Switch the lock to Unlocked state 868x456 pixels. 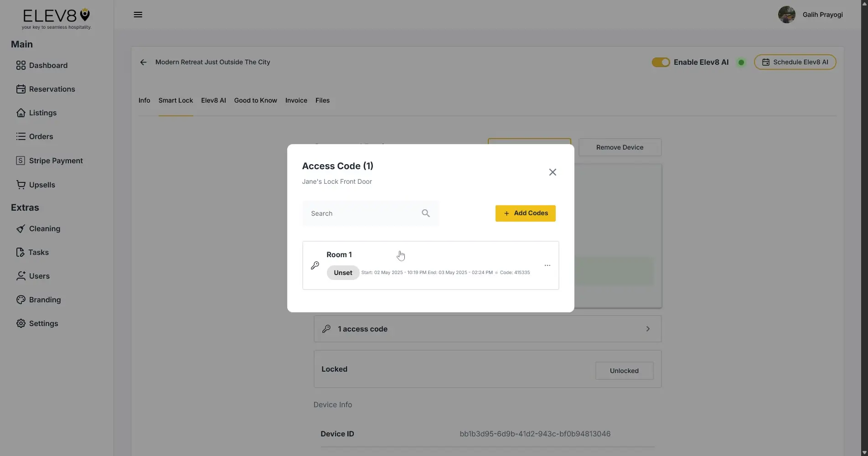point(624,371)
